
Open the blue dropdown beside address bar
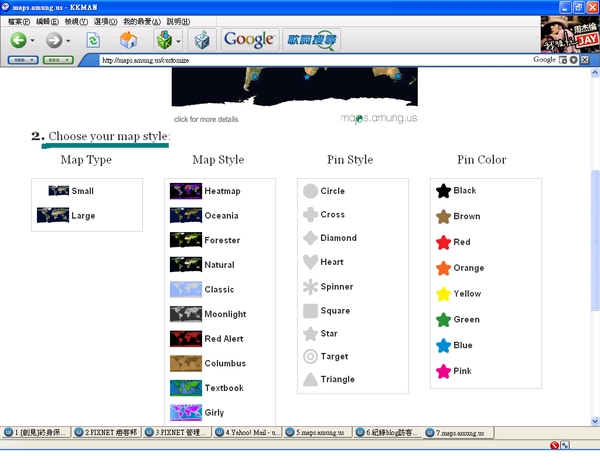(x=23, y=60)
